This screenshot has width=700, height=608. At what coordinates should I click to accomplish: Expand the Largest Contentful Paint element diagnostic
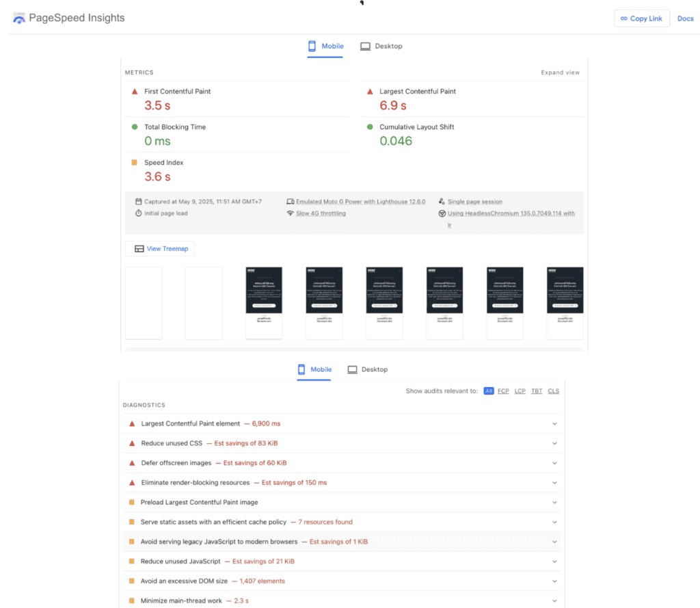(x=554, y=423)
